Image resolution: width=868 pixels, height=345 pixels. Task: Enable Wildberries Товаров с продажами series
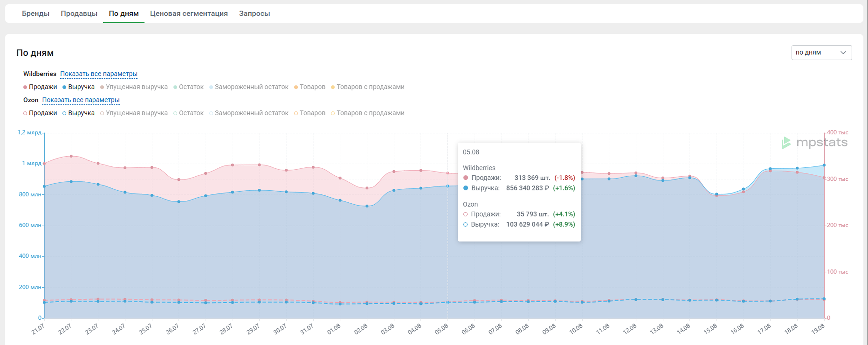368,87
